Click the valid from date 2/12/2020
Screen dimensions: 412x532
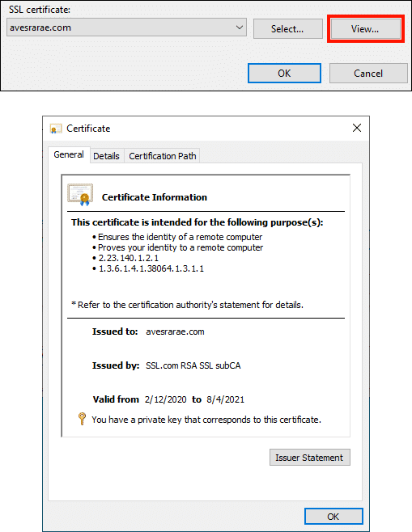point(166,399)
